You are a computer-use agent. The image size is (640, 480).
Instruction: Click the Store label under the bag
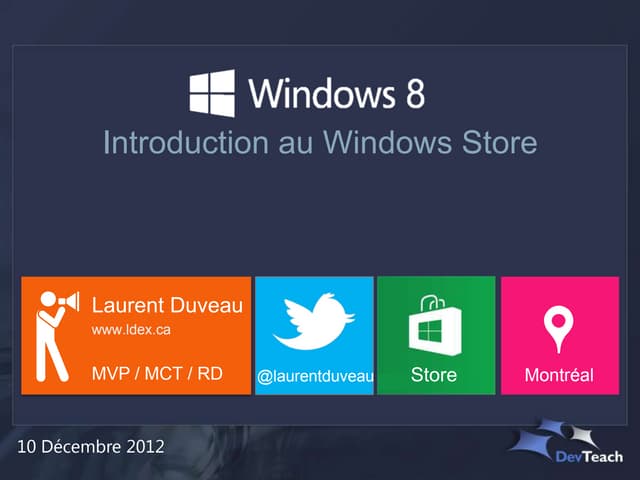(433, 375)
